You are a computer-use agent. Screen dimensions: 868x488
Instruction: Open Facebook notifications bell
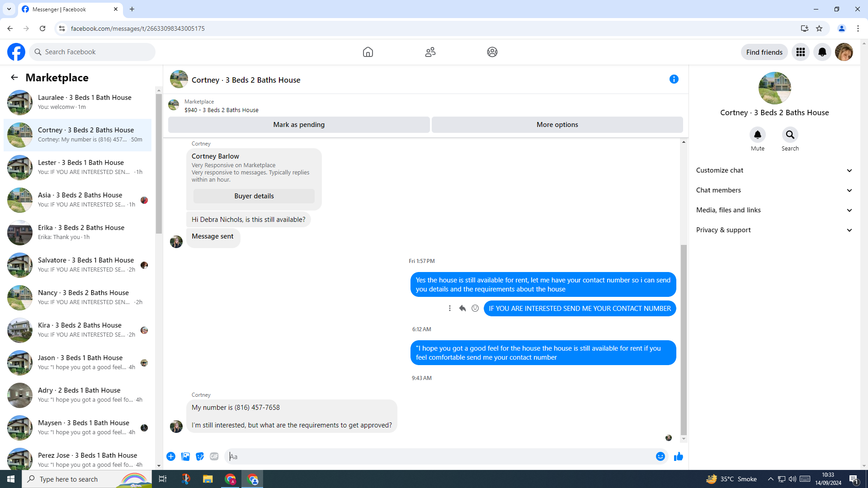822,52
